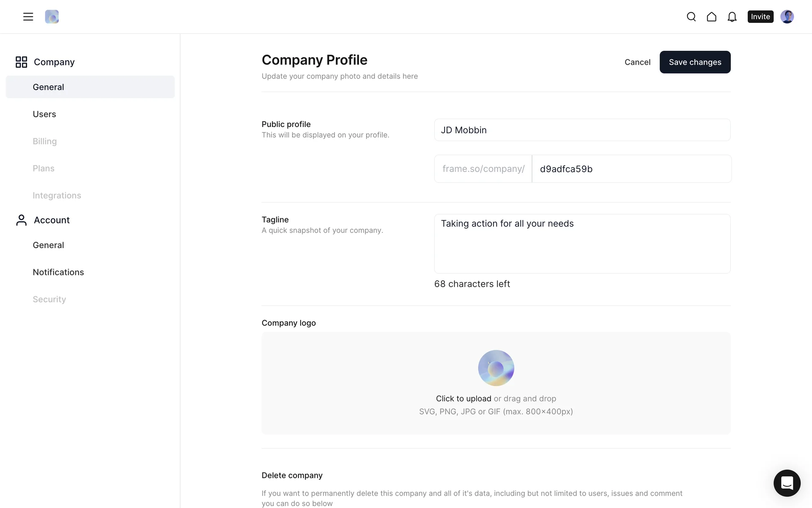Viewport: 812px width, 508px height.
Task: Click the Account person icon
Action: tap(21, 220)
